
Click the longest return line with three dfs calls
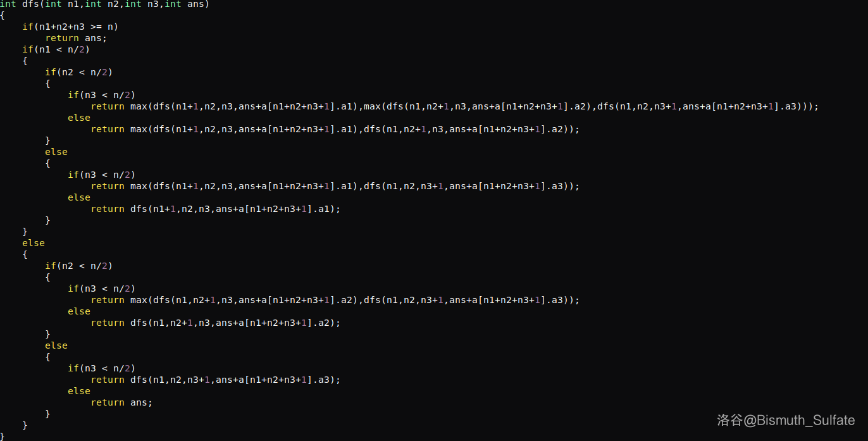(454, 106)
